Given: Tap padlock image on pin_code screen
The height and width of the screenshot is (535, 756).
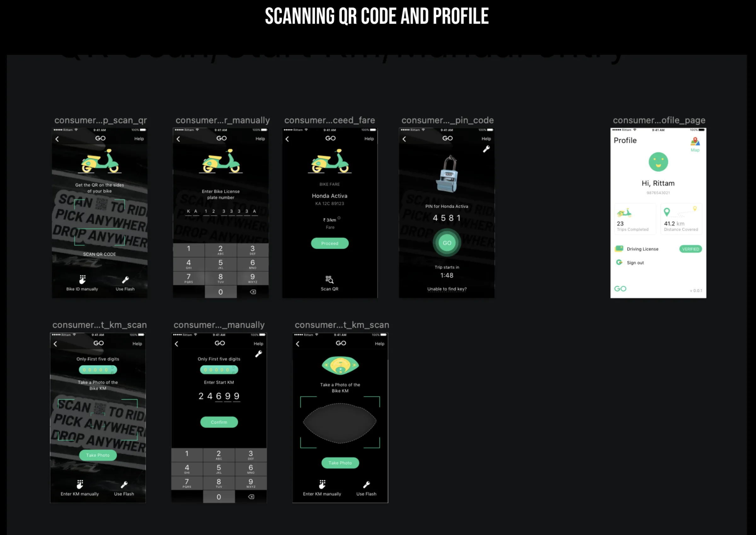Looking at the screenshot, I should click(x=447, y=174).
